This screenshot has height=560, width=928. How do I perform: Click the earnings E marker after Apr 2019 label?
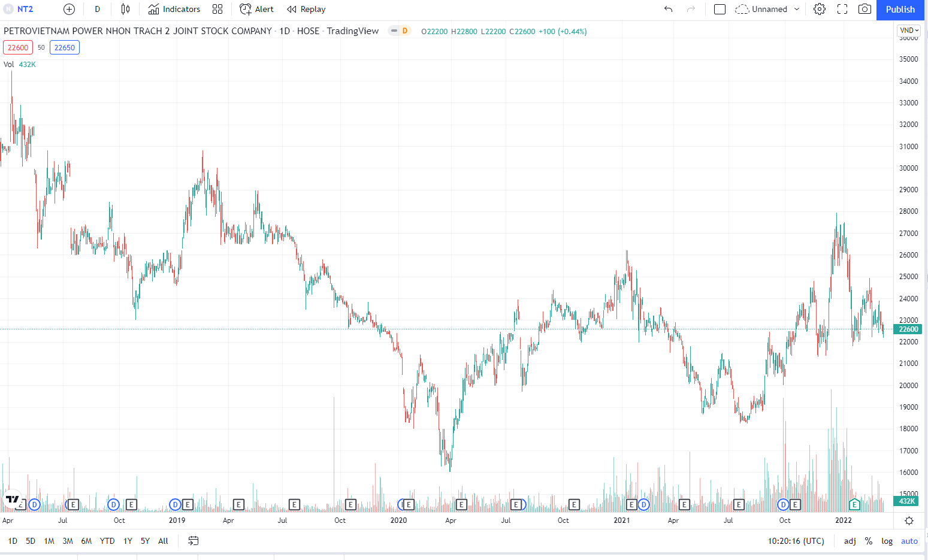238,505
